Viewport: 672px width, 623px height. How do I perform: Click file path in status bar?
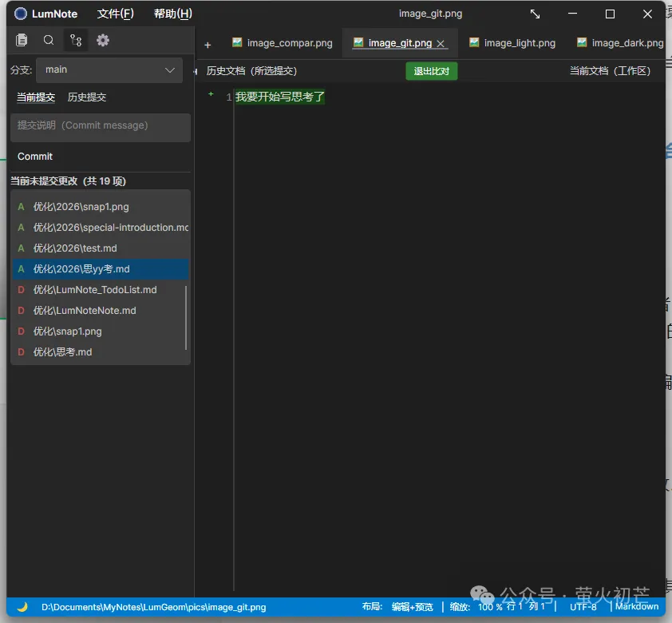coord(153,607)
